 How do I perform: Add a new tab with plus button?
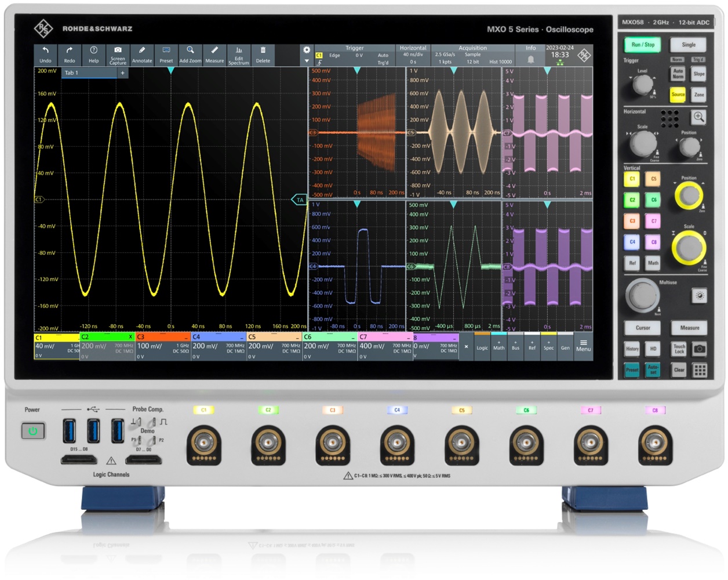122,73
